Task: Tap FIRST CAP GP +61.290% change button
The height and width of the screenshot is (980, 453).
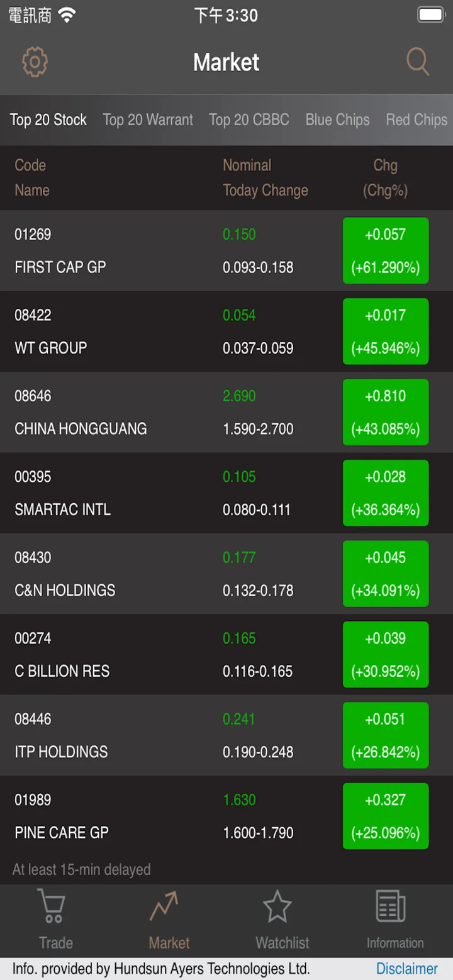Action: click(x=386, y=250)
